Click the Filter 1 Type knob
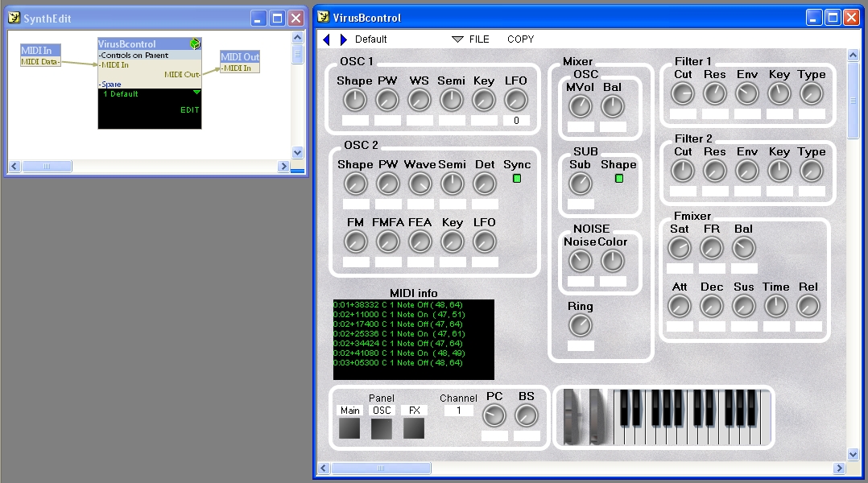Image resolution: width=868 pixels, height=483 pixels. (x=812, y=94)
